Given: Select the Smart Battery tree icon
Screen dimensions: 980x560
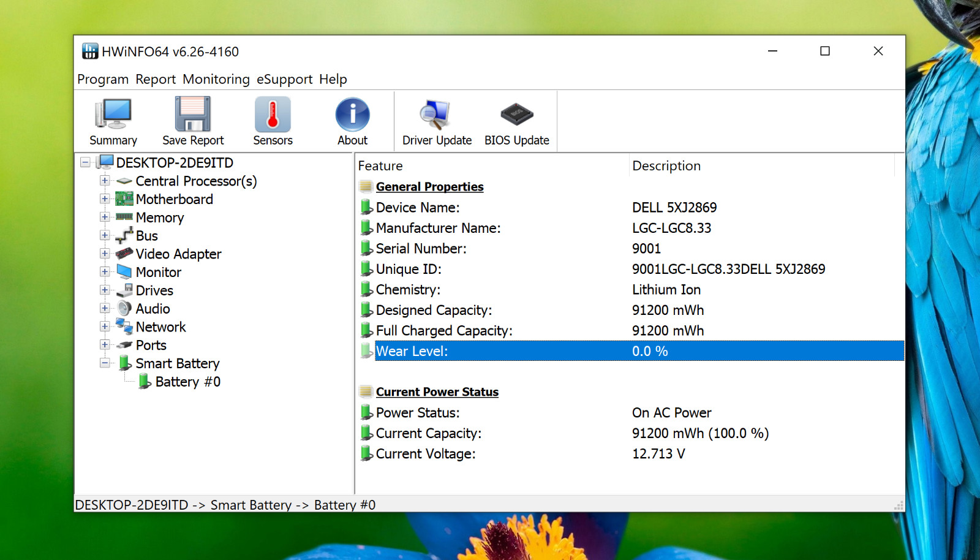Looking at the screenshot, I should (x=125, y=363).
